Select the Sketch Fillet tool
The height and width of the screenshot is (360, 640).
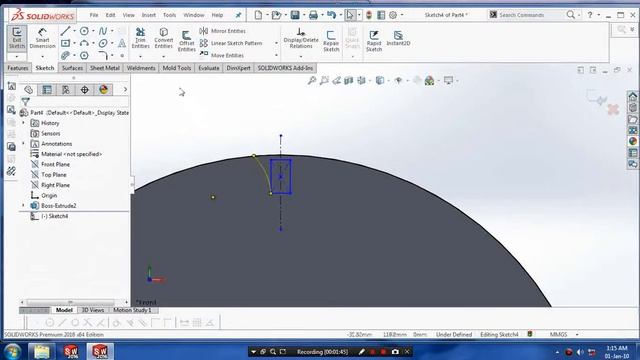(103, 55)
